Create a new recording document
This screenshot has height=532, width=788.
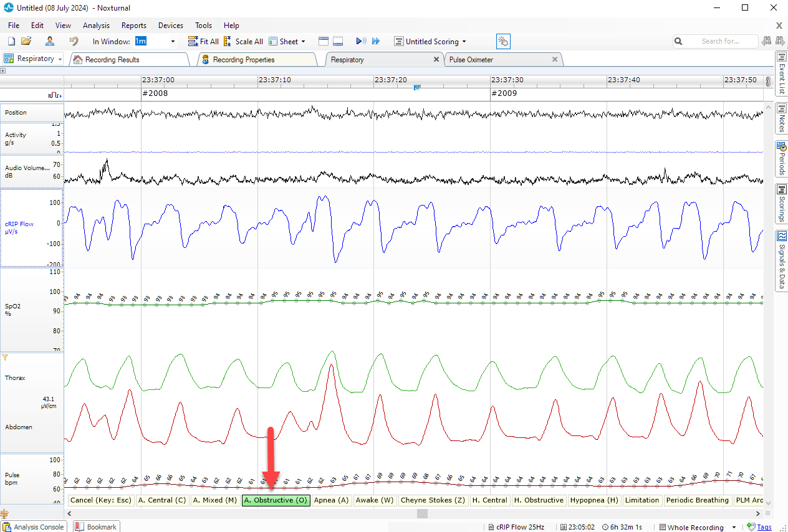tap(11, 41)
